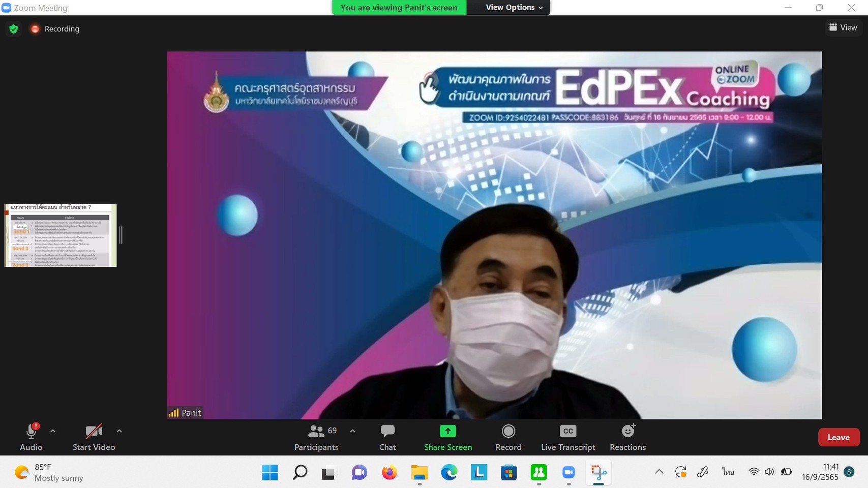Open Microsoft Edge from the taskbar
Screen dimensions: 868x488
click(449, 473)
